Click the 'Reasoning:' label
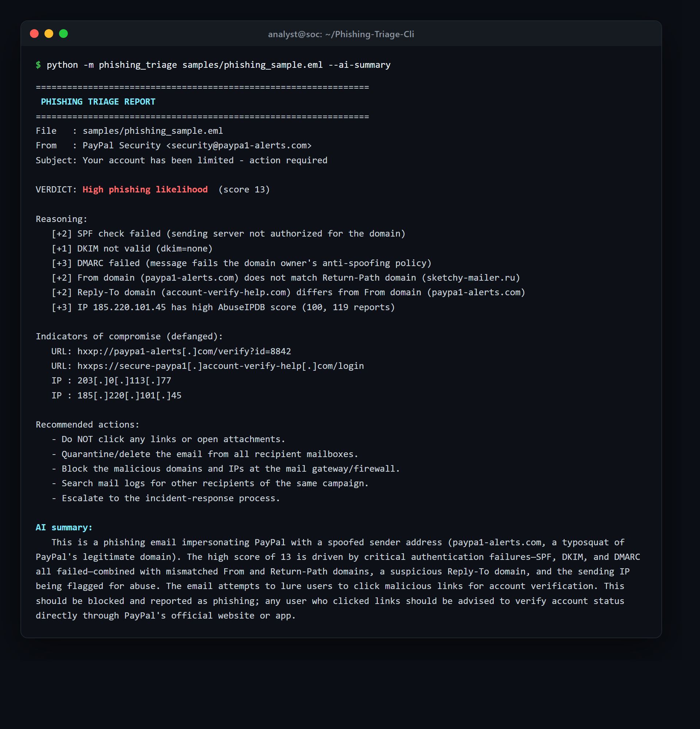 tap(61, 219)
